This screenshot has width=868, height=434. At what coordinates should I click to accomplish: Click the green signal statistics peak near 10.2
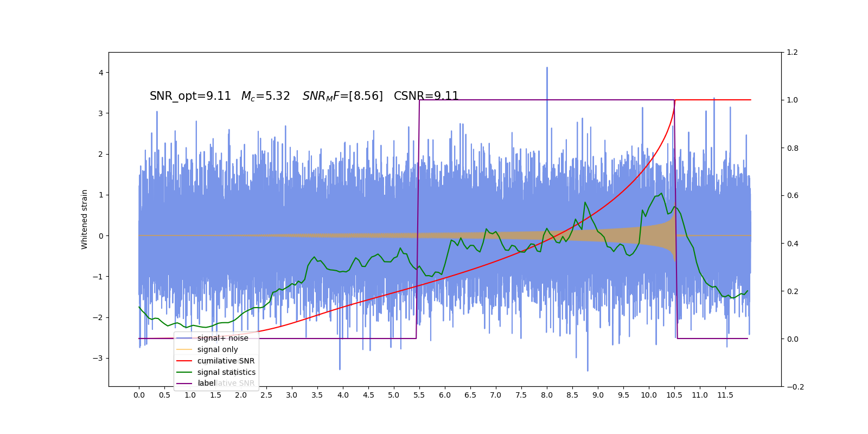(661, 194)
